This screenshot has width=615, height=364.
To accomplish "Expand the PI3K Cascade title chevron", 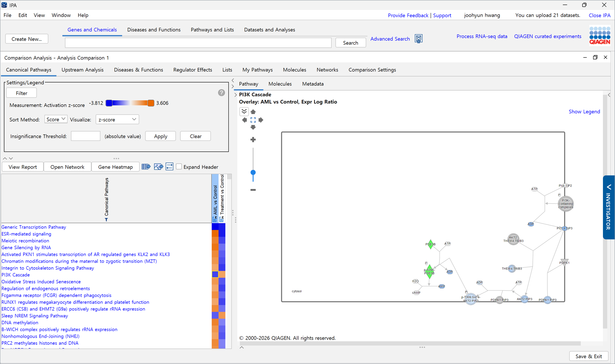I will tap(236, 95).
